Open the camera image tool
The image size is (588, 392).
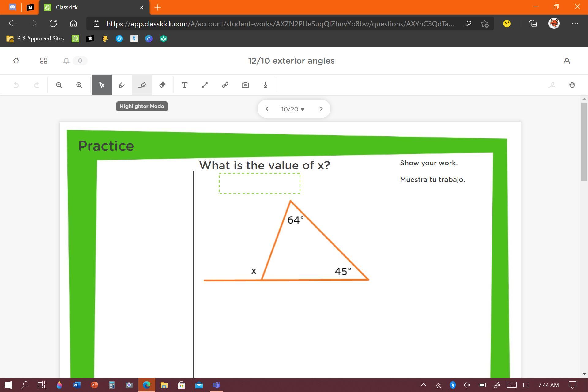coord(245,85)
